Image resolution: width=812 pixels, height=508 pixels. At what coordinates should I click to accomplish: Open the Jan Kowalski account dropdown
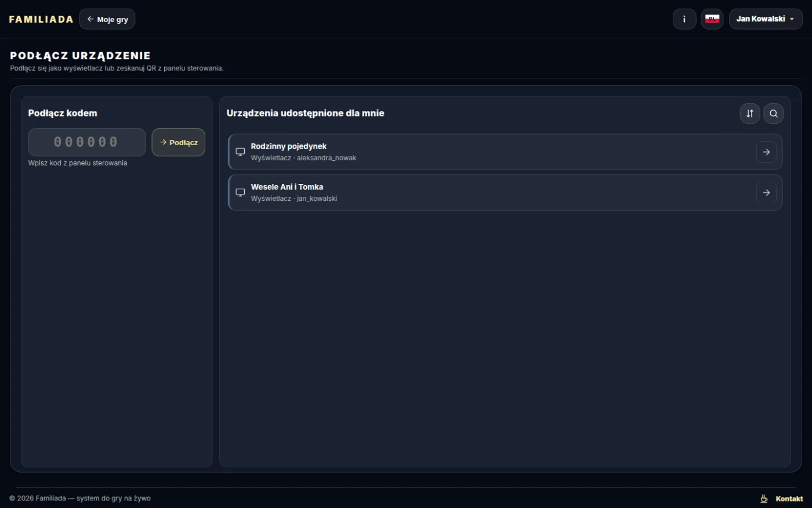pos(766,19)
